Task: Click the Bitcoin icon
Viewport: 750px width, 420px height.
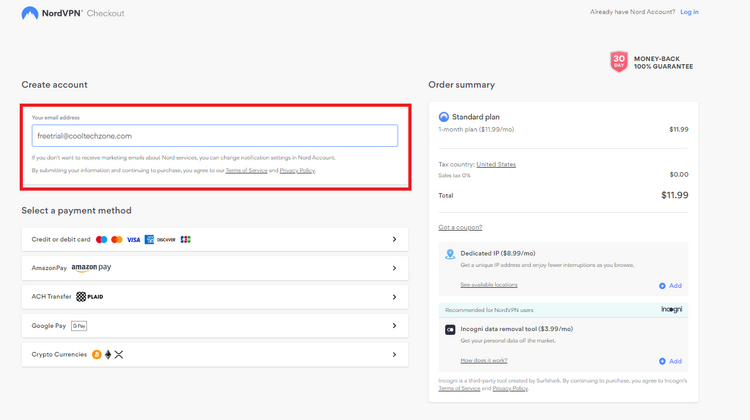Action: [x=97, y=354]
